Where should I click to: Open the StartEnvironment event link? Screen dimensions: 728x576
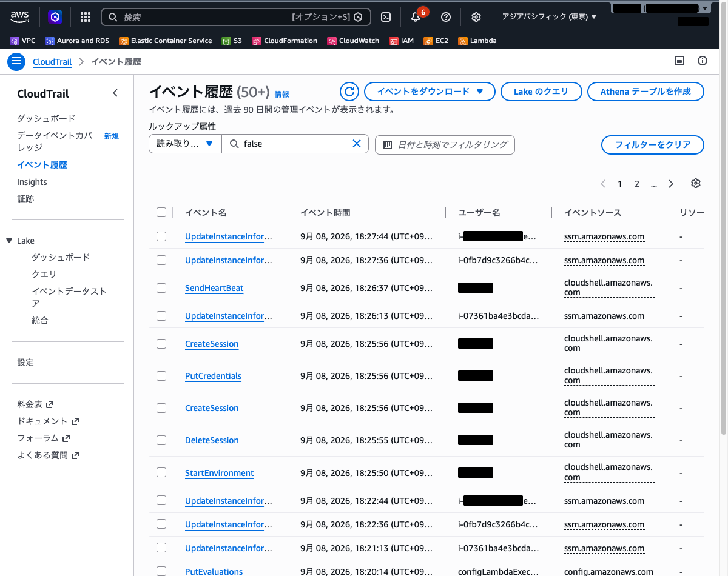pos(219,473)
